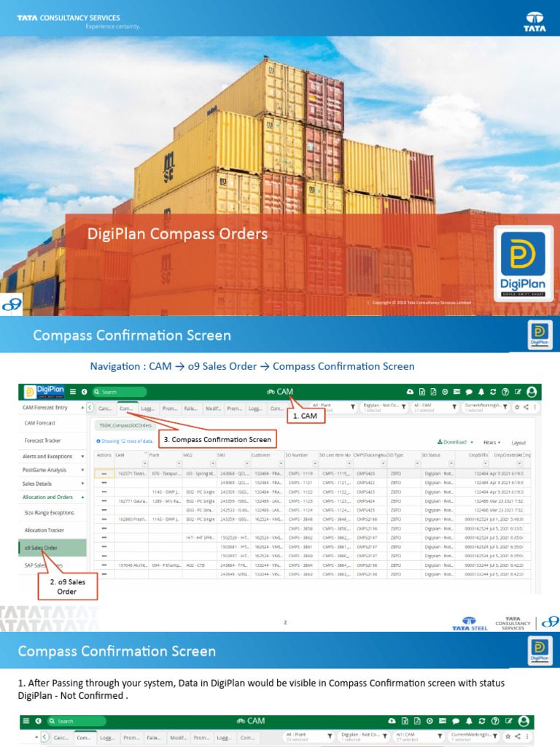
Task: Select Forecast Tracker in the sidebar
Action: 43,441
